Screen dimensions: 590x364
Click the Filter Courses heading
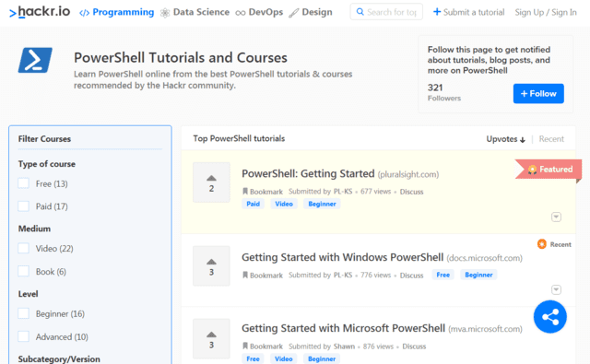coord(44,139)
